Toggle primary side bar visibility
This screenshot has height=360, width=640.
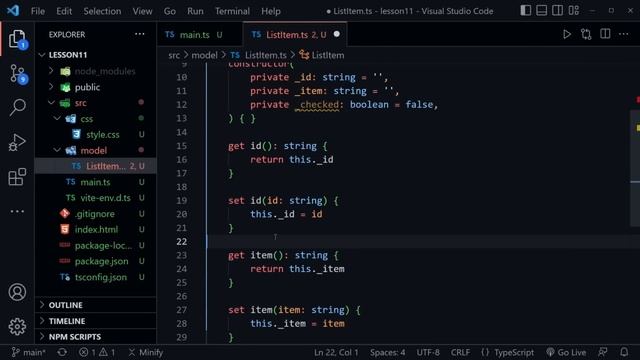coord(526,11)
